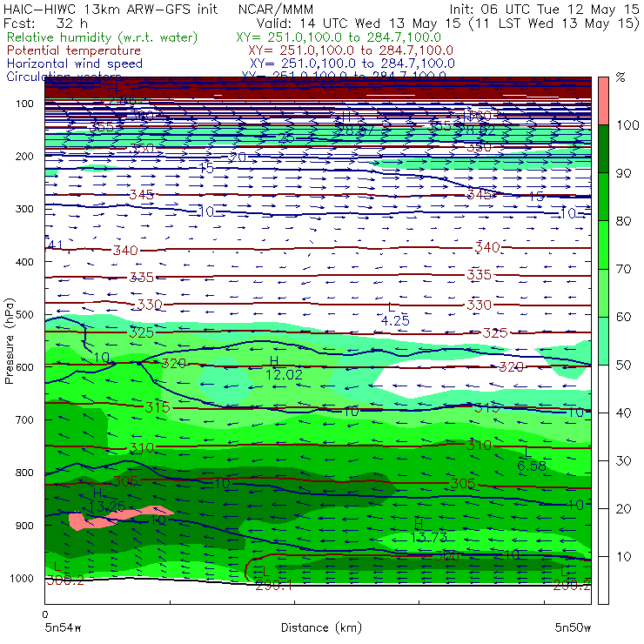This screenshot has height=644, width=644.
Task: Select the 'Valid: 14 UTC Wed 13 May 15' text
Action: [359, 23]
